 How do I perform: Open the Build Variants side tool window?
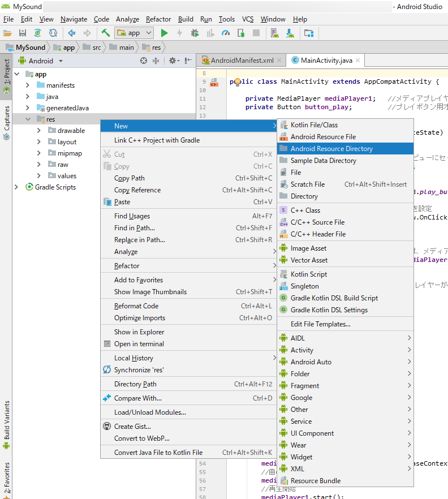6,424
